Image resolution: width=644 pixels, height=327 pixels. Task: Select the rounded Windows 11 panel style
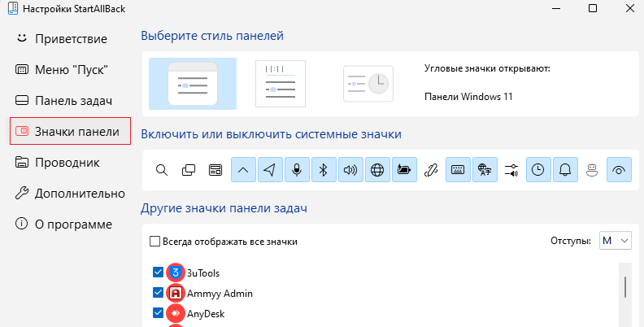(193, 84)
